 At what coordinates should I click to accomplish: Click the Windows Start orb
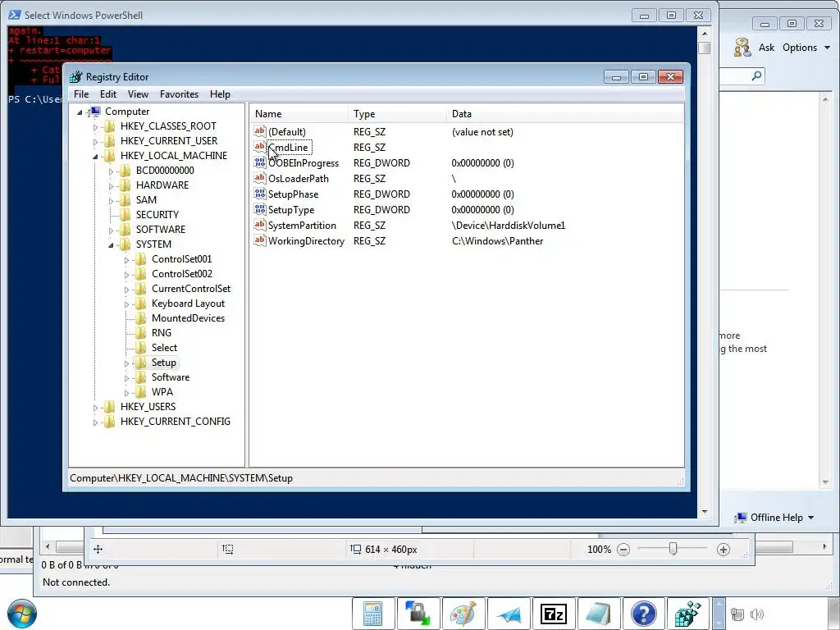point(22,614)
